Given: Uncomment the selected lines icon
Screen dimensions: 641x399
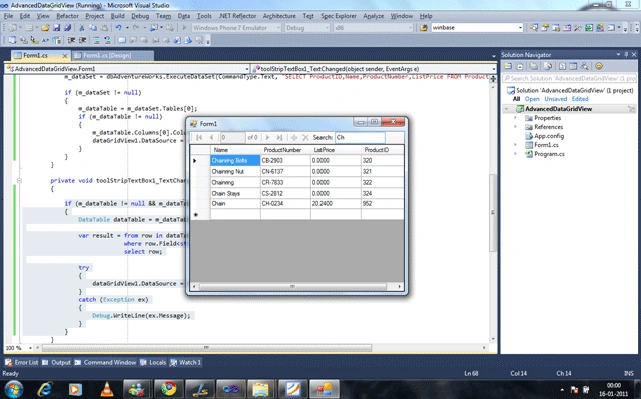Looking at the screenshot, I should coord(107,40).
